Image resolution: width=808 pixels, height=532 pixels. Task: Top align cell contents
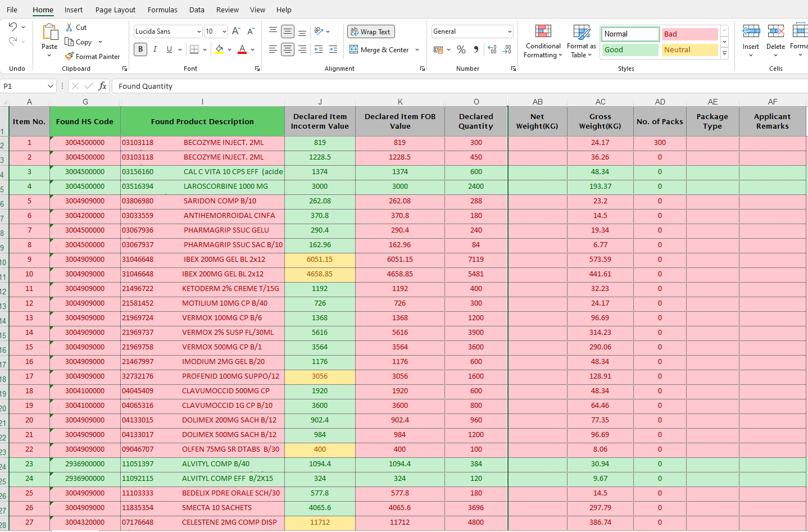click(273, 31)
